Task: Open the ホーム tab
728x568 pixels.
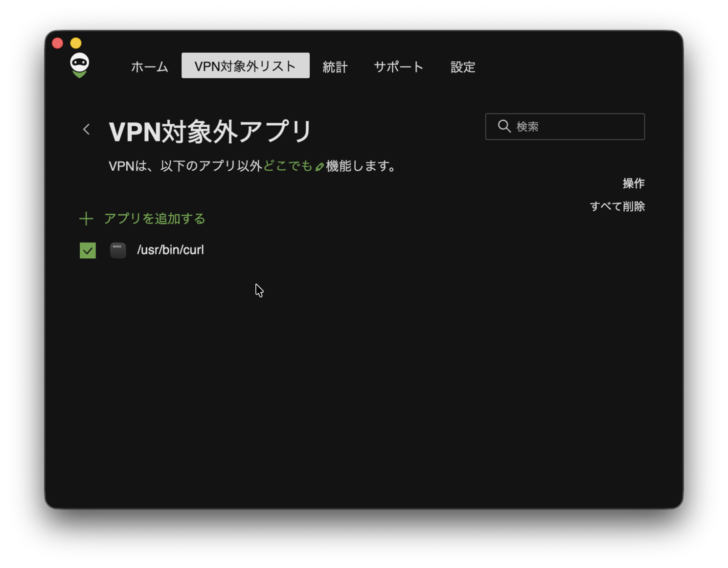Action: (149, 67)
